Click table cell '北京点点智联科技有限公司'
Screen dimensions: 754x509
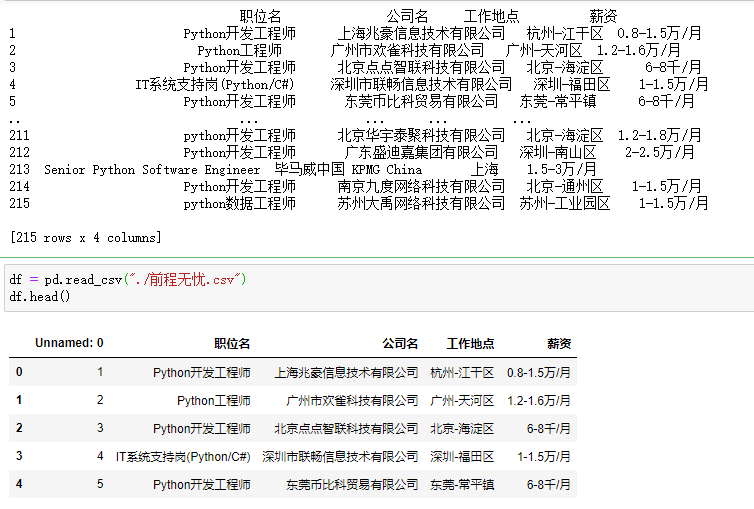(346, 428)
